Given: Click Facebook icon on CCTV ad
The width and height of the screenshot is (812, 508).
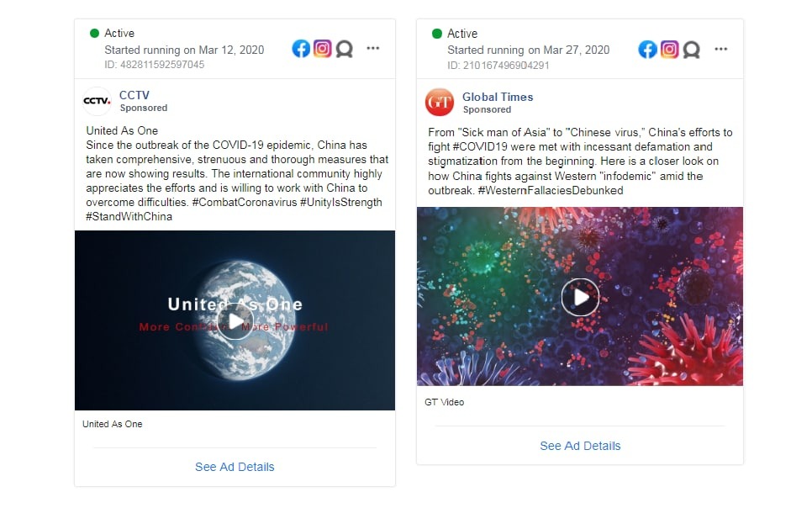Looking at the screenshot, I should [301, 49].
